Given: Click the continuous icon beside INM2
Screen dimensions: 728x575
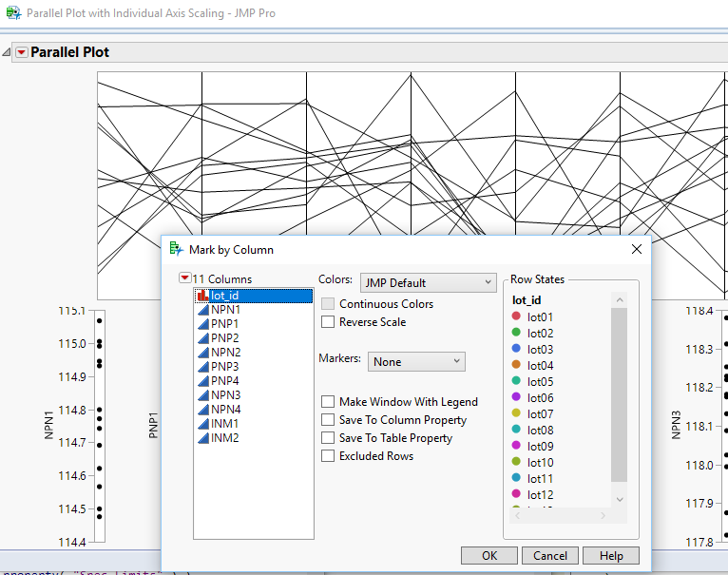Looking at the screenshot, I should point(202,438).
